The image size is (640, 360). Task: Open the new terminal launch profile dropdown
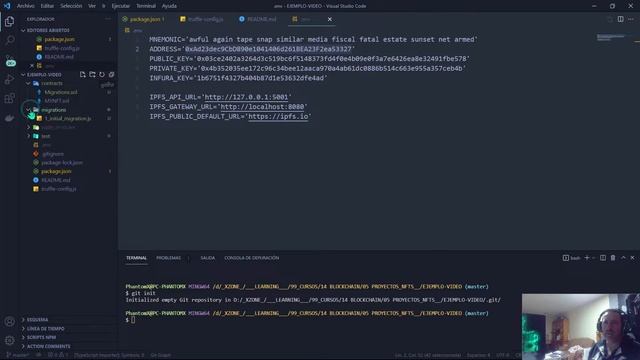tap(593, 258)
